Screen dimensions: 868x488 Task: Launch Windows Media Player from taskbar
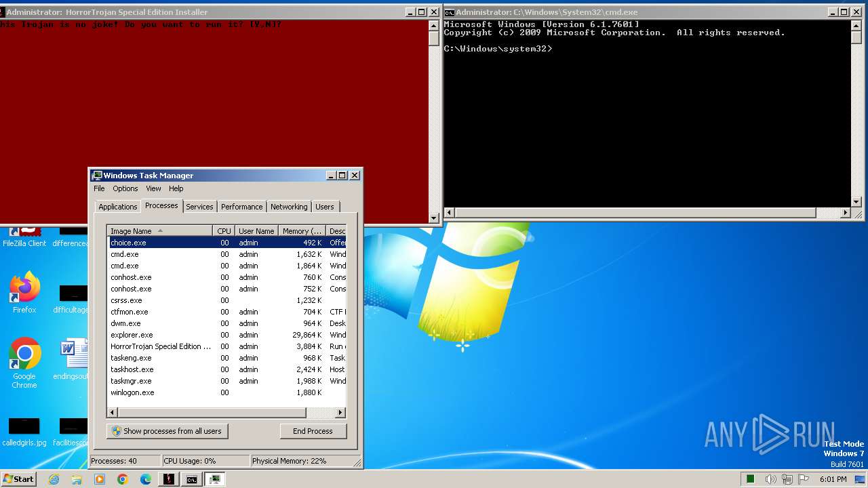100,479
